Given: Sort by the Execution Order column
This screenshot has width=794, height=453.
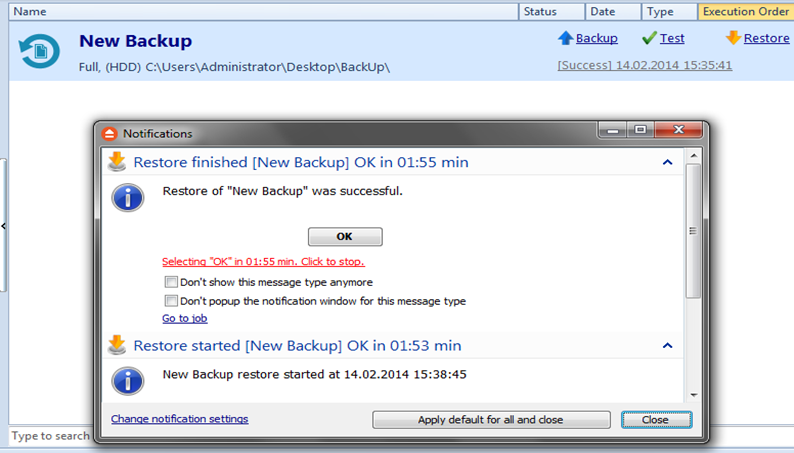Looking at the screenshot, I should click(x=745, y=11).
